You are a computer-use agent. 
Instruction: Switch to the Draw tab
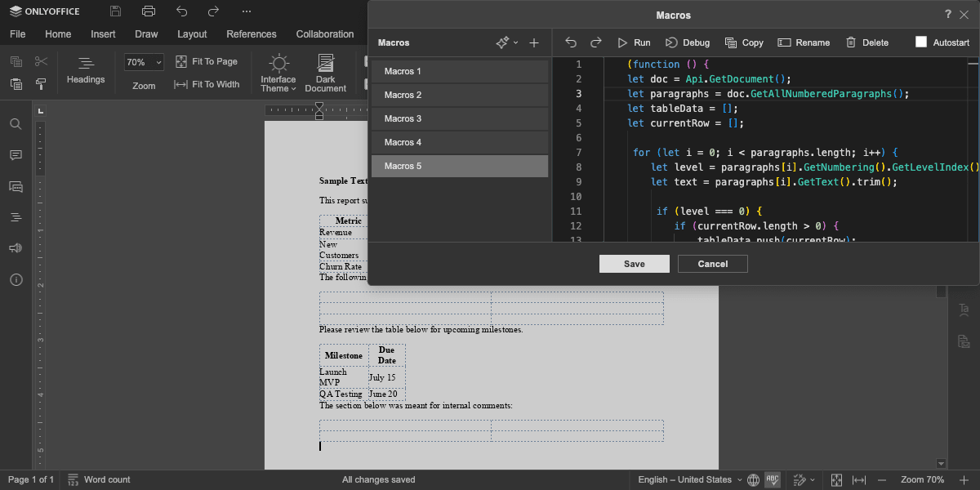pyautogui.click(x=147, y=34)
